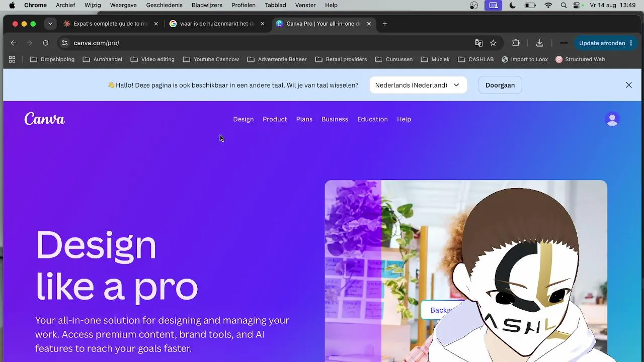Image resolution: width=644 pixels, height=362 pixels.
Task: Toggle the Focus moon icon in menu bar
Action: [513, 5]
